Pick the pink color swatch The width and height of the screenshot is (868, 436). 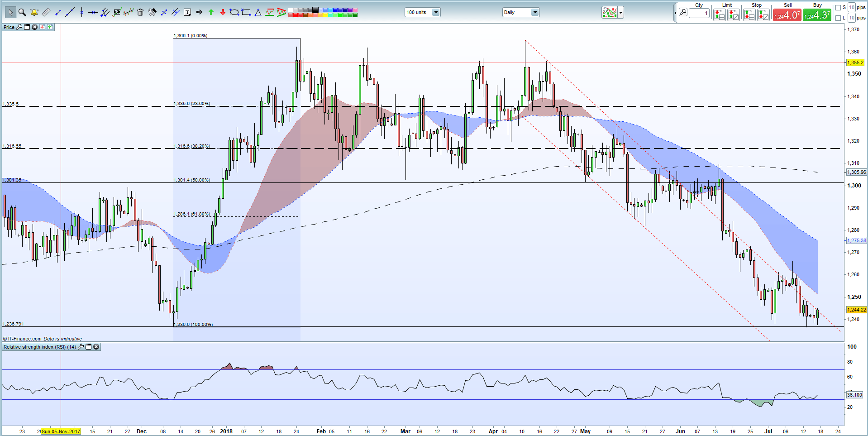355,10
